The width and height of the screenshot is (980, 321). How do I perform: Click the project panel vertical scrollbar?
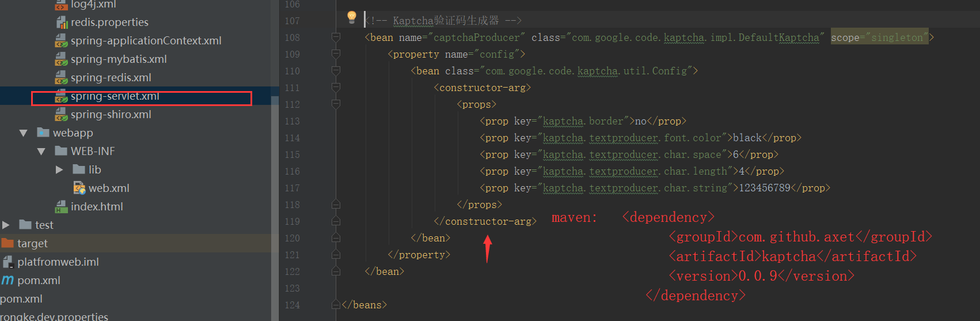pyautogui.click(x=275, y=207)
